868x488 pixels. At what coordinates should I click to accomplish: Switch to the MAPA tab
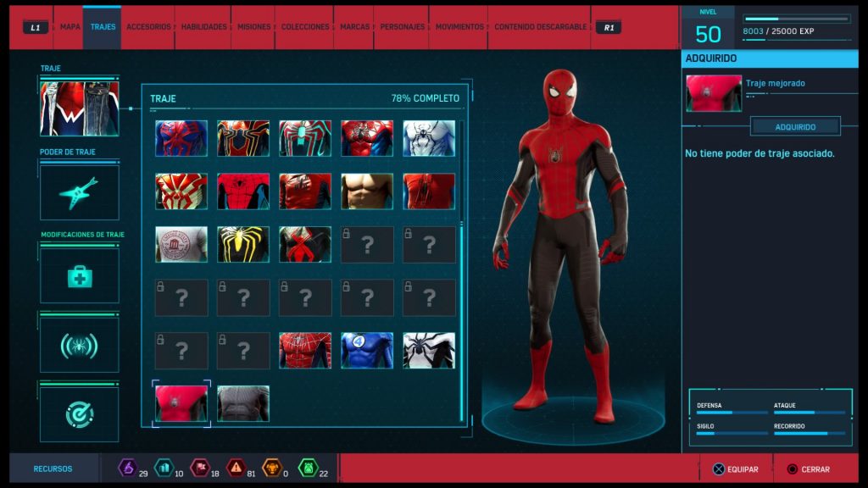tap(70, 26)
